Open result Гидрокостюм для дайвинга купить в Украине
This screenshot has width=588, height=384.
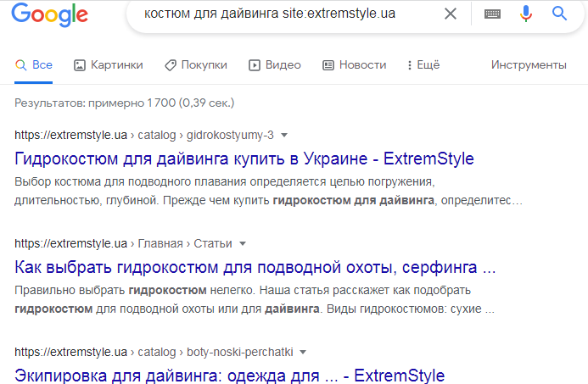[x=244, y=159]
